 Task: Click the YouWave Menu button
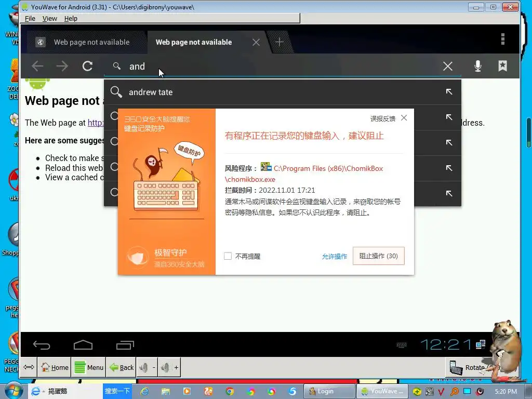[88, 367]
